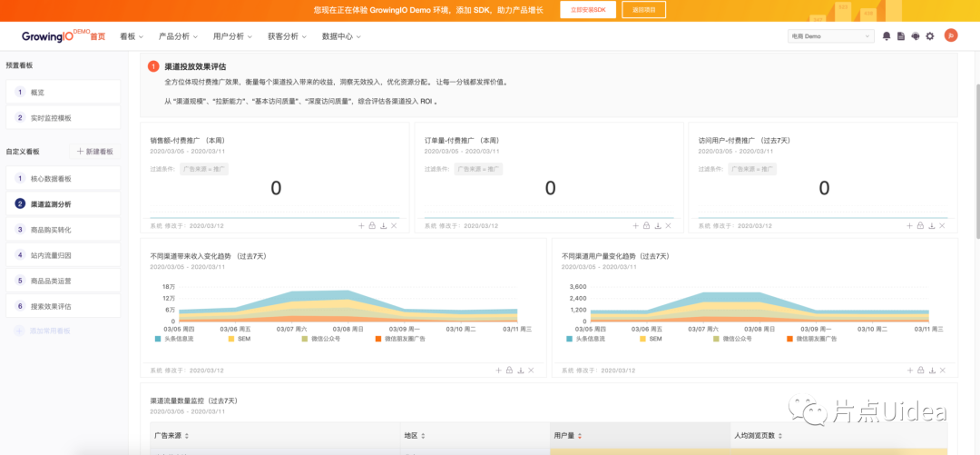The height and width of the screenshot is (455, 980).
Task: Toggle 微信朋友圈广告 series in the revenue trend legend
Action: (400, 339)
